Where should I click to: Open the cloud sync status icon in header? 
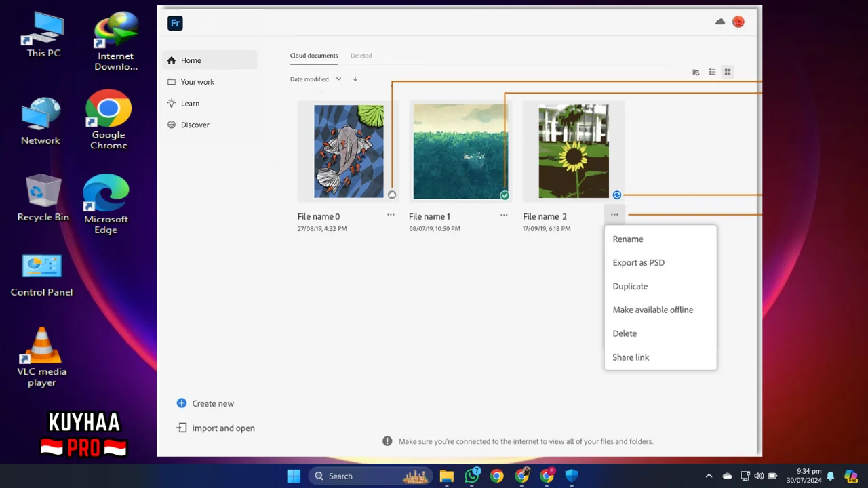720,22
